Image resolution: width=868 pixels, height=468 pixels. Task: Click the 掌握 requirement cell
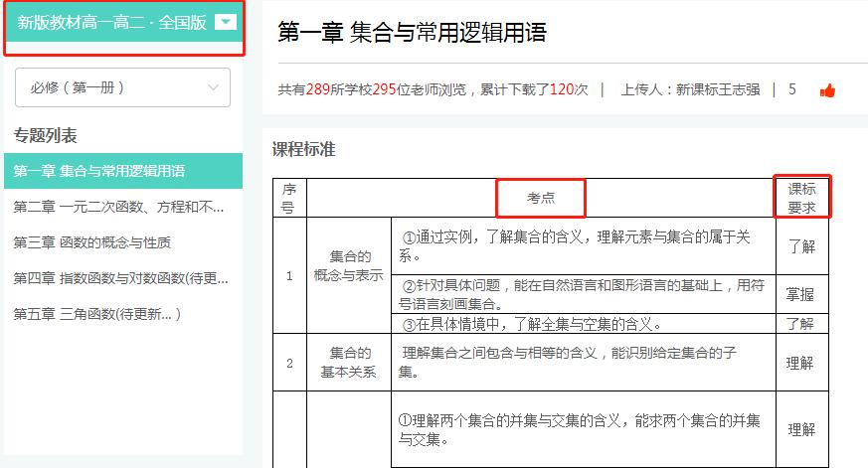pos(800,294)
